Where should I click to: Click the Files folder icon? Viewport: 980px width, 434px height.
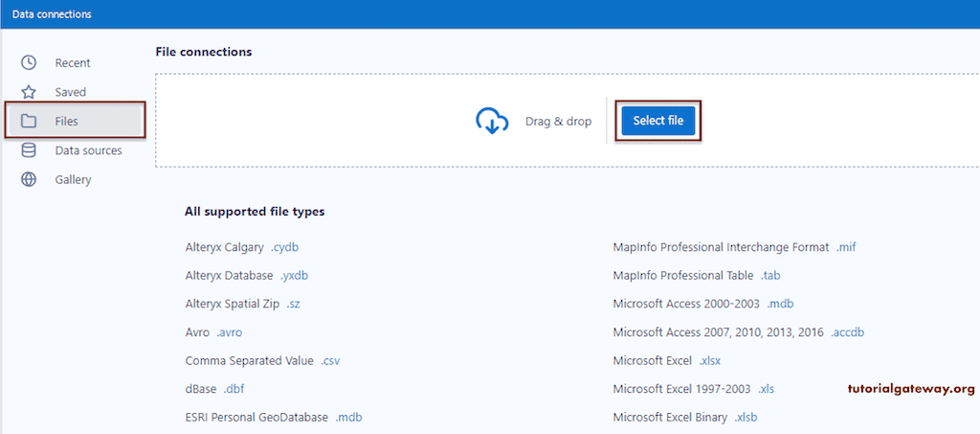(29, 121)
